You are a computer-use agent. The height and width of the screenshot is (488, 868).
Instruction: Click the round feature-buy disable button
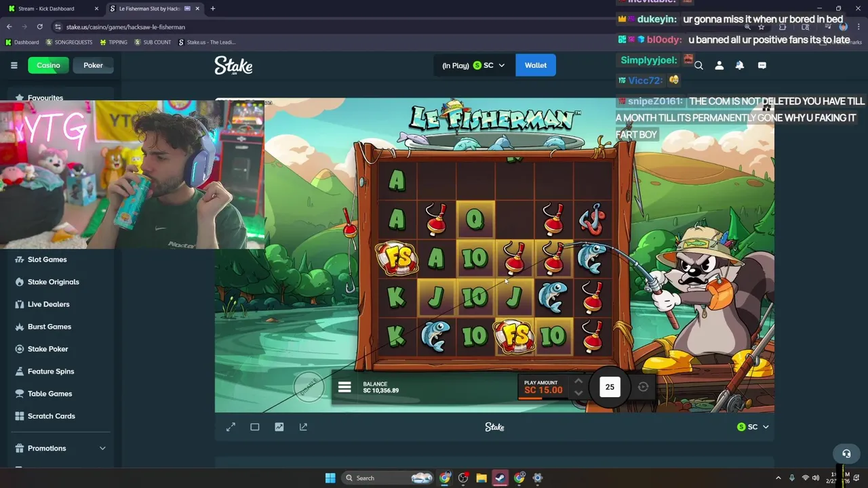coord(309,386)
